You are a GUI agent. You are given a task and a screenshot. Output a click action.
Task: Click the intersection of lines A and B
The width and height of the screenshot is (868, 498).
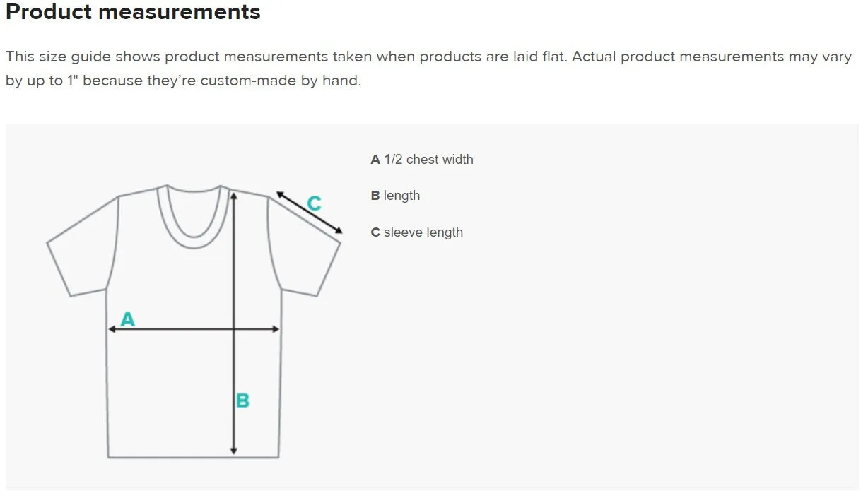click(x=234, y=328)
